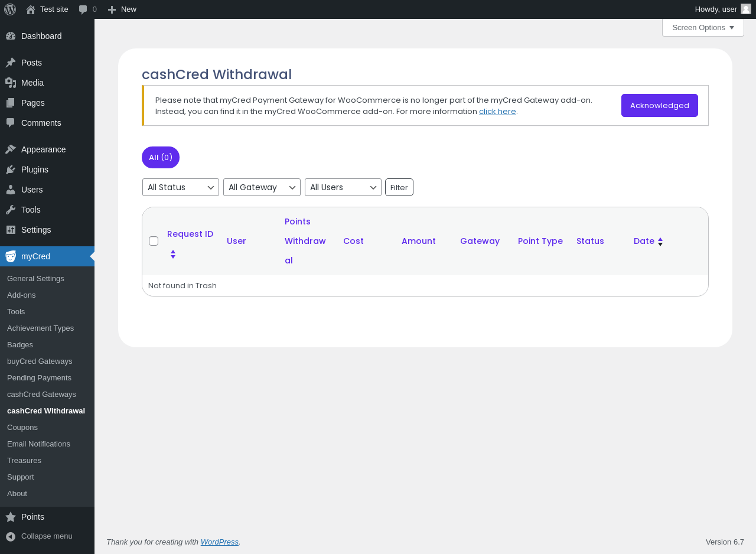Image resolution: width=756 pixels, height=554 pixels.
Task: Open General Settings submenu item
Action: [x=35, y=278]
